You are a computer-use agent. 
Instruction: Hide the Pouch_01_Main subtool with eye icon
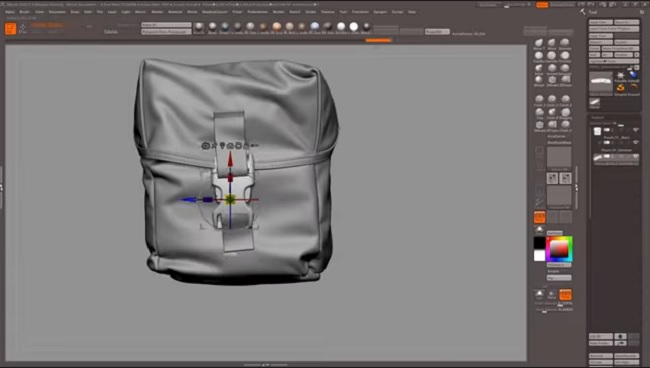(x=635, y=130)
